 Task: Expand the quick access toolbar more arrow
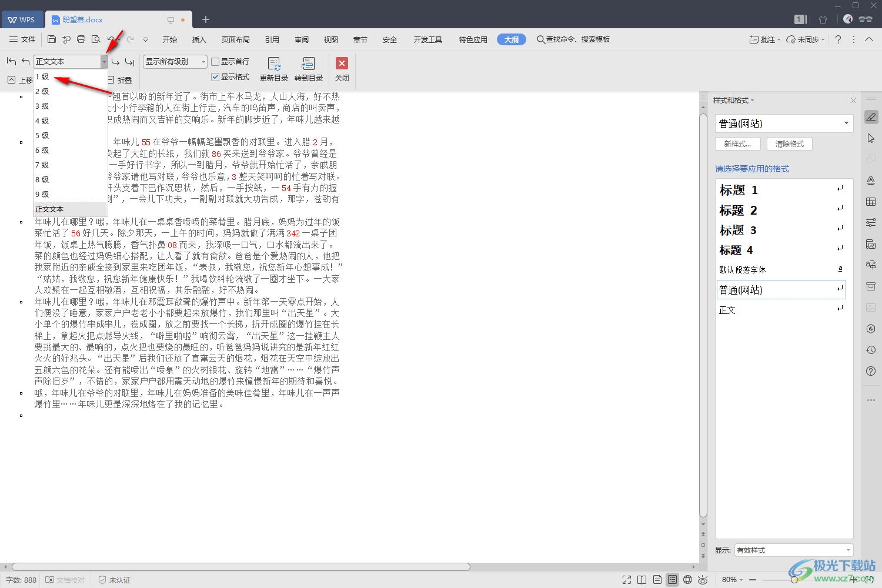pyautogui.click(x=145, y=39)
